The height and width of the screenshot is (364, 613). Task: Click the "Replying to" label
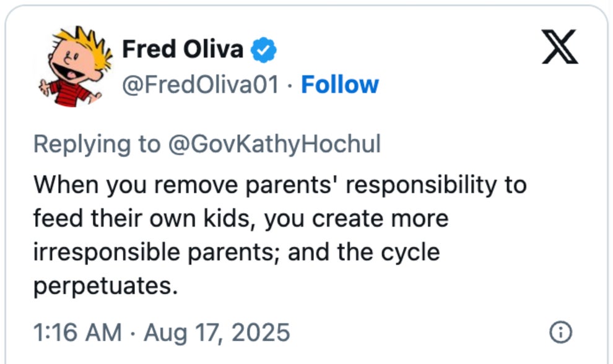pyautogui.click(x=97, y=144)
